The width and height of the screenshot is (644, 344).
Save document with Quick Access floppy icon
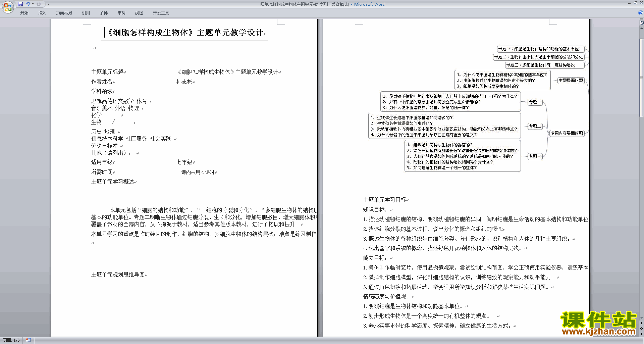pyautogui.click(x=20, y=4)
